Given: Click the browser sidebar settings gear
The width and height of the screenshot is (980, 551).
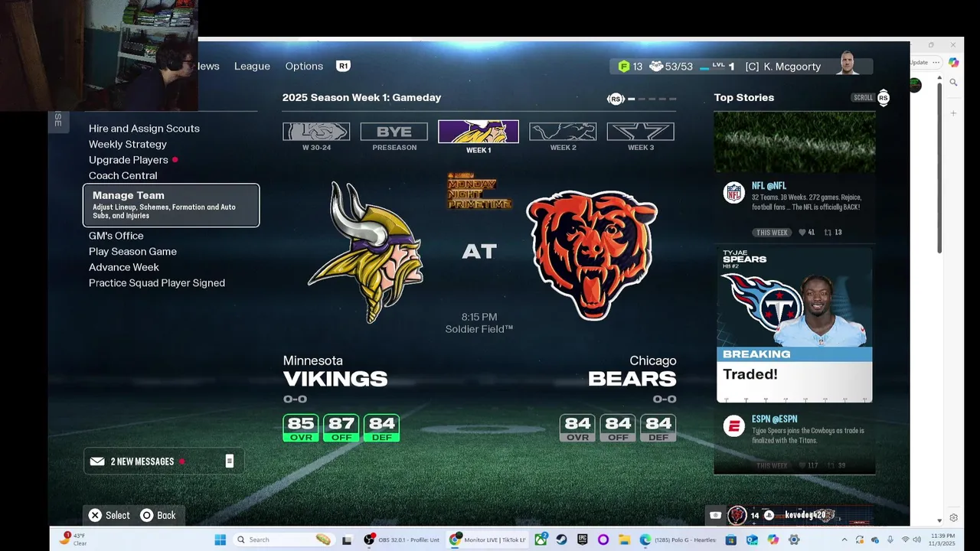Looking at the screenshot, I should point(953,518).
